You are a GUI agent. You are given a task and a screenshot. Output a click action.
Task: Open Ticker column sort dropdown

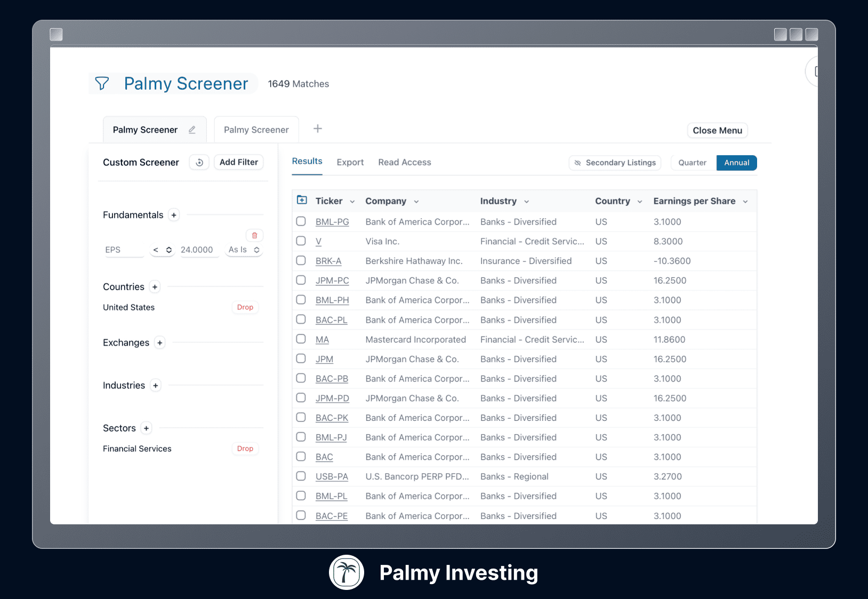[352, 202]
